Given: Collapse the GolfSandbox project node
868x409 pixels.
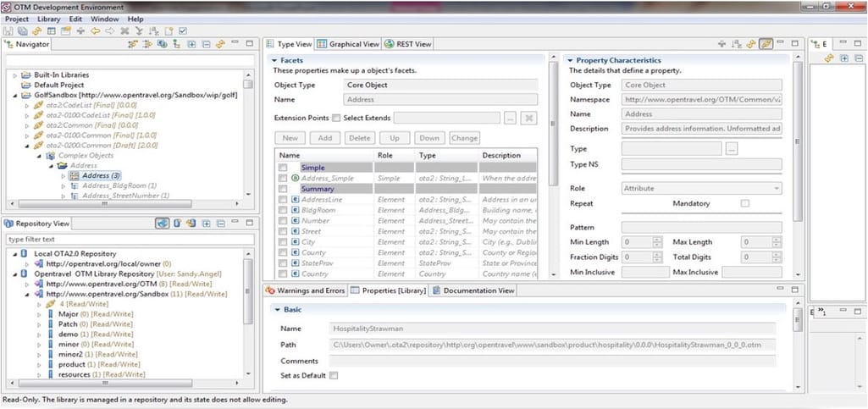Looking at the screenshot, I should [14, 96].
